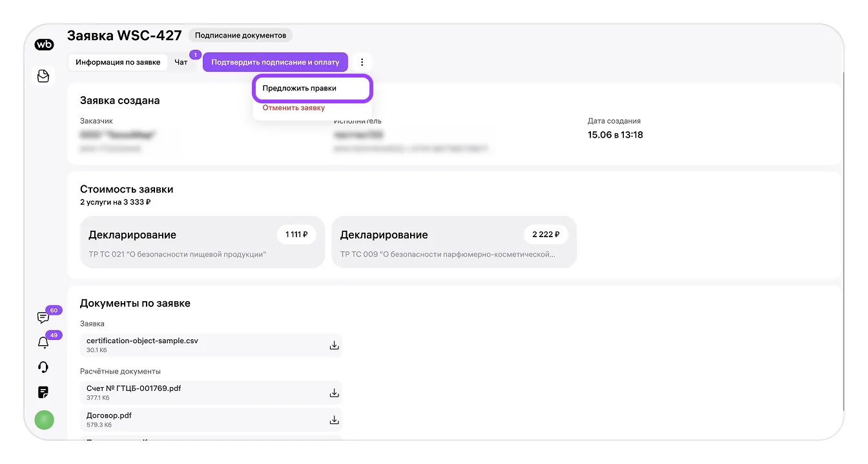Click the ТР ТС 021 пищевой продукции text
This screenshot has width=868, height=464.
click(x=178, y=255)
